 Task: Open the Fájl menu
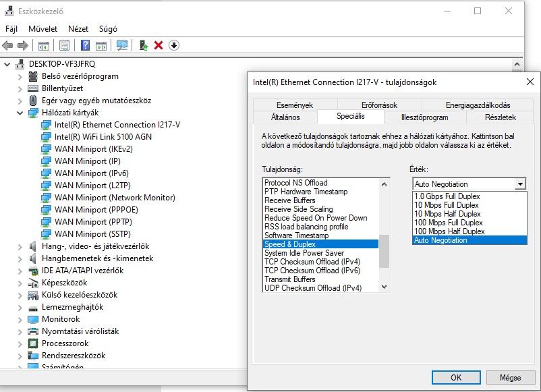pos(11,29)
